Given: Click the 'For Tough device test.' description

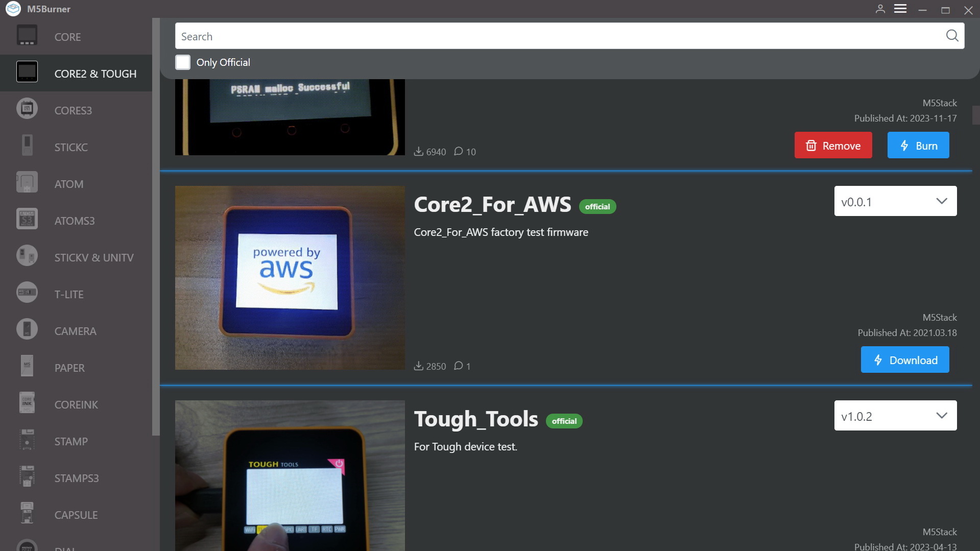Looking at the screenshot, I should [x=465, y=447].
